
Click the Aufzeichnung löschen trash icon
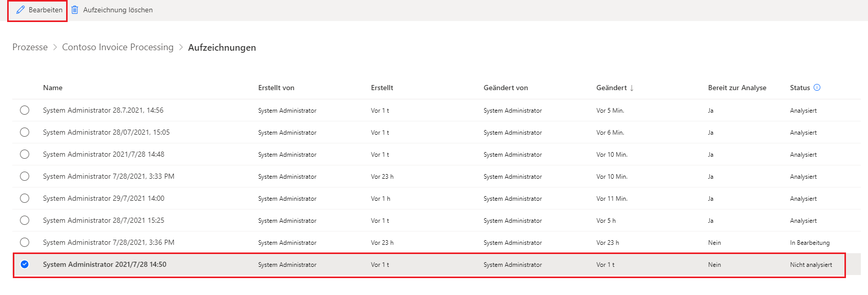pyautogui.click(x=75, y=10)
